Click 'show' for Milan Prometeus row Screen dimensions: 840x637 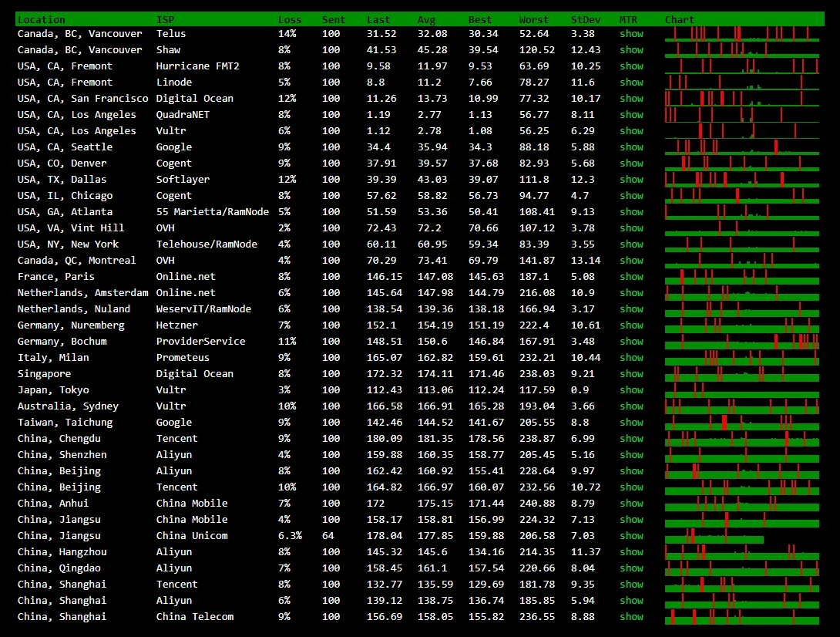631,358
